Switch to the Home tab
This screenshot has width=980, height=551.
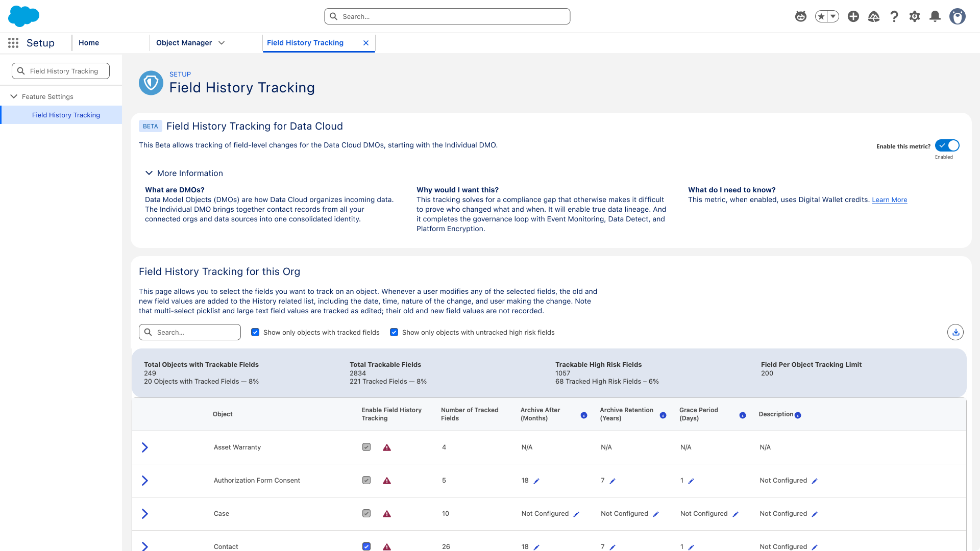89,43
